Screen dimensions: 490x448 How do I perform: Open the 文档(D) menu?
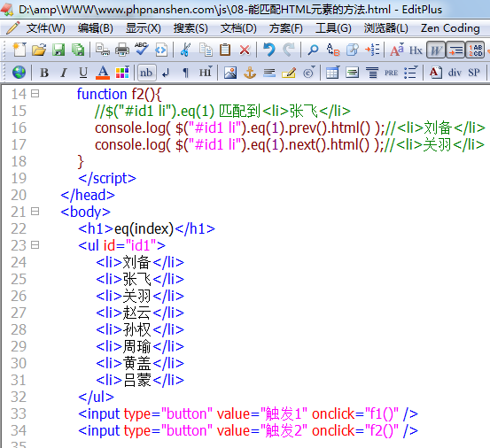[x=238, y=28]
